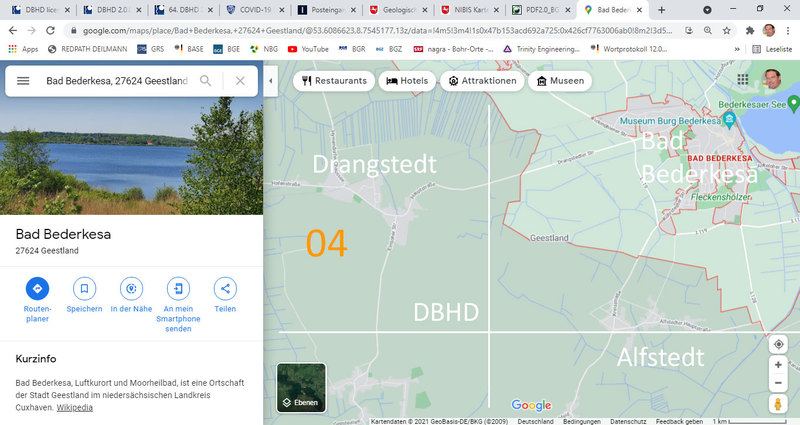
Task: Send to phone via Smartphone icon
Action: [177, 289]
